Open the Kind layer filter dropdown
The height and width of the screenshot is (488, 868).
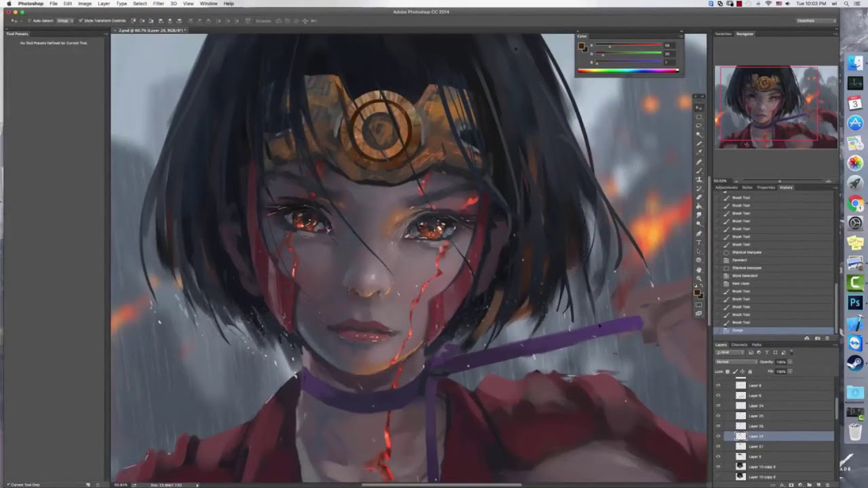730,352
